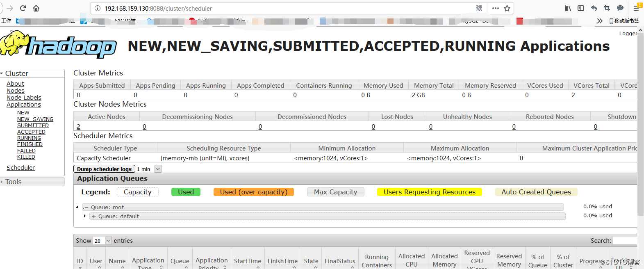Open the Applications link

[x=24, y=105]
